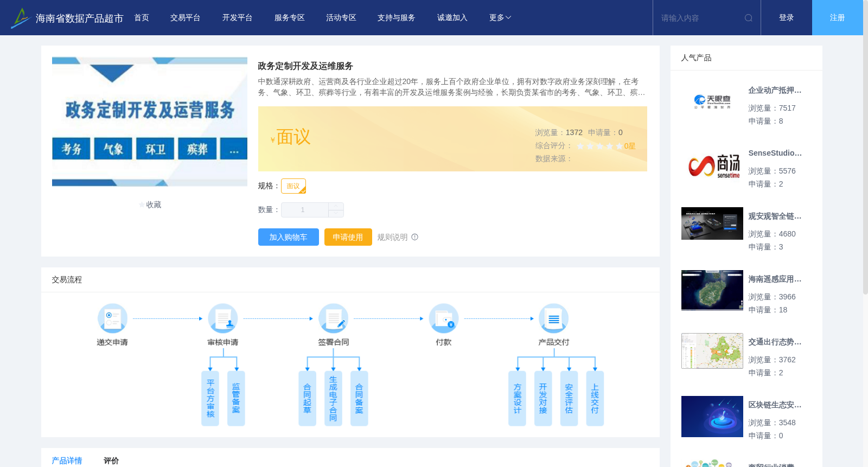Expand the 更多 navigation dropdown

coord(500,18)
